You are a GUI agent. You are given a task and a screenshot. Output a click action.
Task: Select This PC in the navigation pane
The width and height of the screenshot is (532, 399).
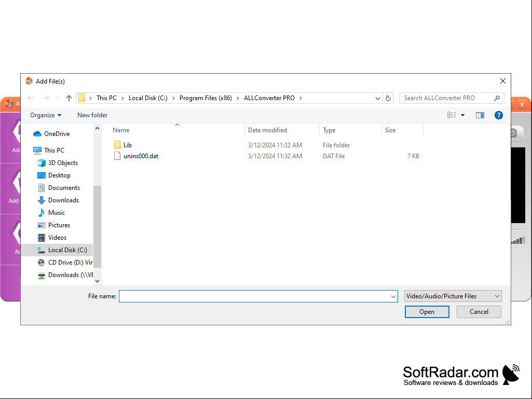pos(54,150)
